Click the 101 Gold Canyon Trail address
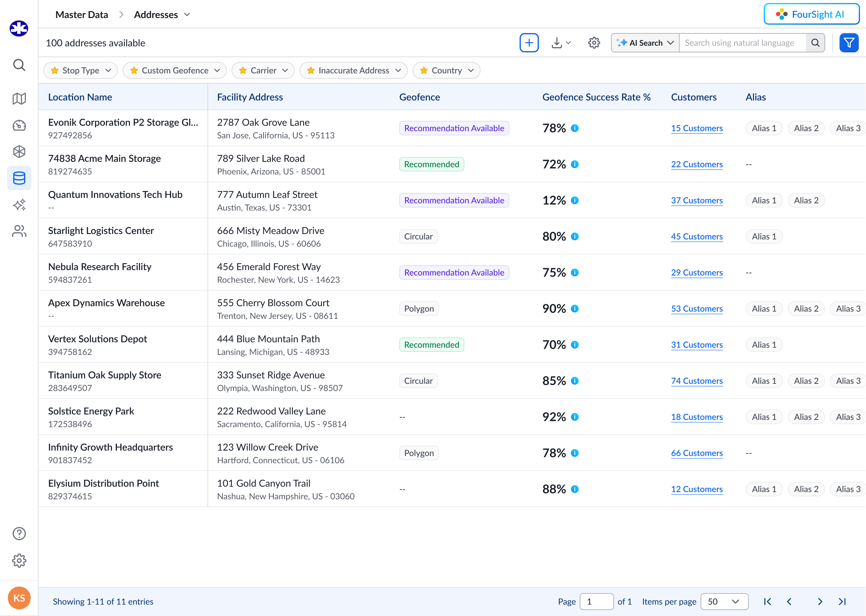 (263, 483)
